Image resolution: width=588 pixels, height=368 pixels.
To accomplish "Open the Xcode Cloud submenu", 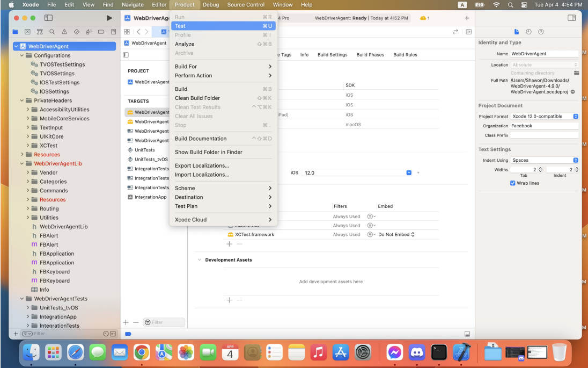I will tap(224, 220).
